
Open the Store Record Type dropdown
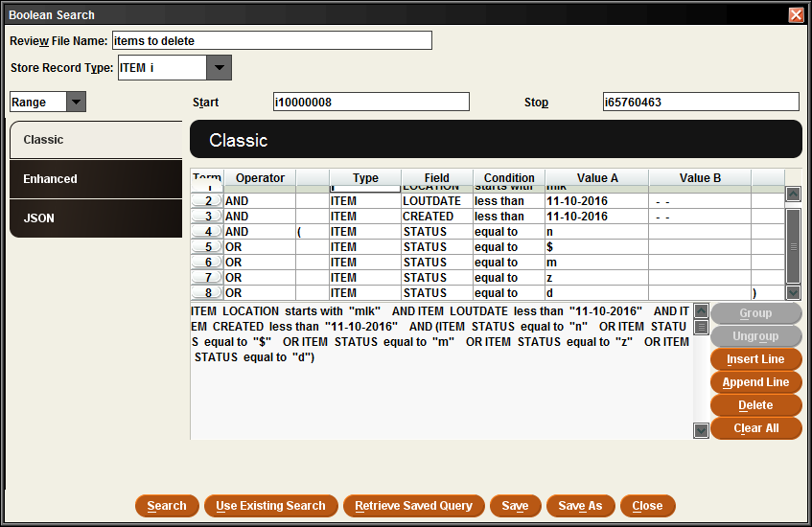tap(220, 68)
